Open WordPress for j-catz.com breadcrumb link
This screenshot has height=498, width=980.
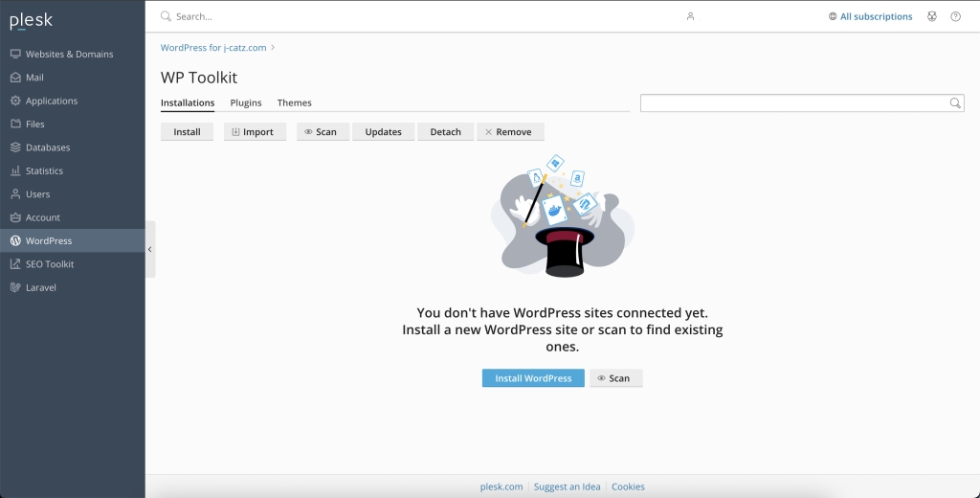click(x=213, y=48)
